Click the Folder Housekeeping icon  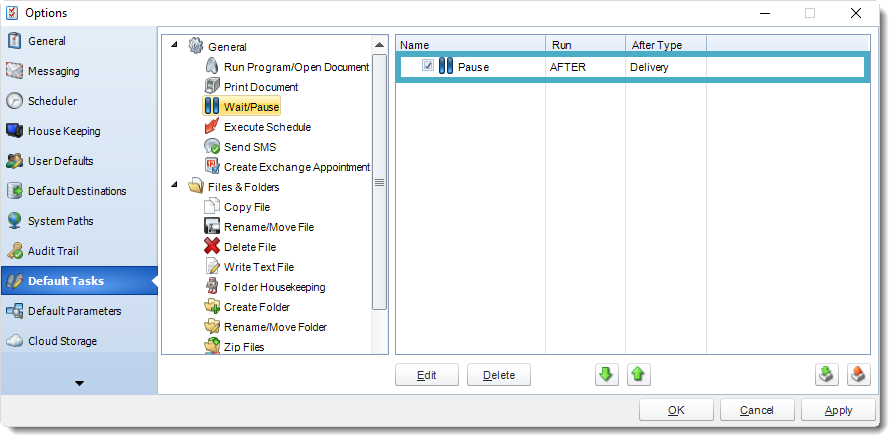click(212, 286)
